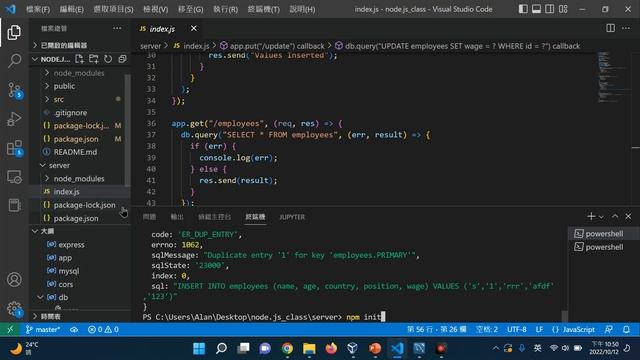Open explorer views more actions menu
This screenshot has width=640, height=360.
pyautogui.click(x=117, y=28)
